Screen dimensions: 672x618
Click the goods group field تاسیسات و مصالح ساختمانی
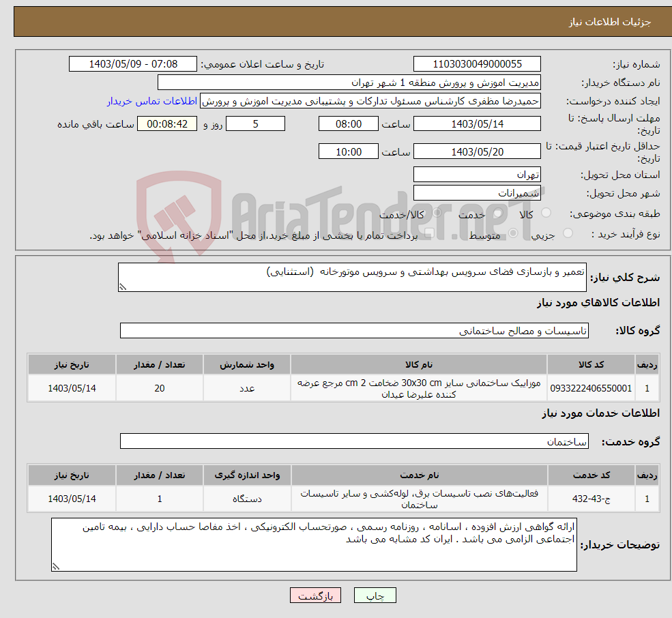355,330
